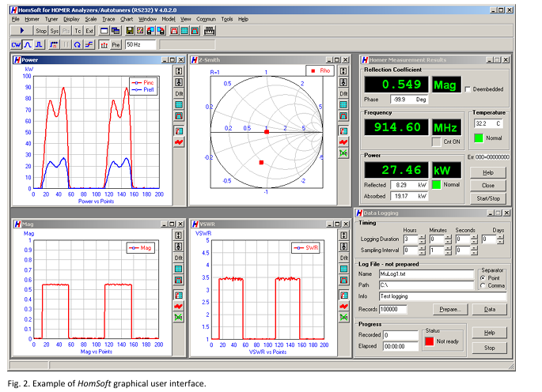Image resolution: width=542 pixels, height=392 pixels.
Task: Click the red trace icon in the Z-Smith window
Action: (x=344, y=141)
